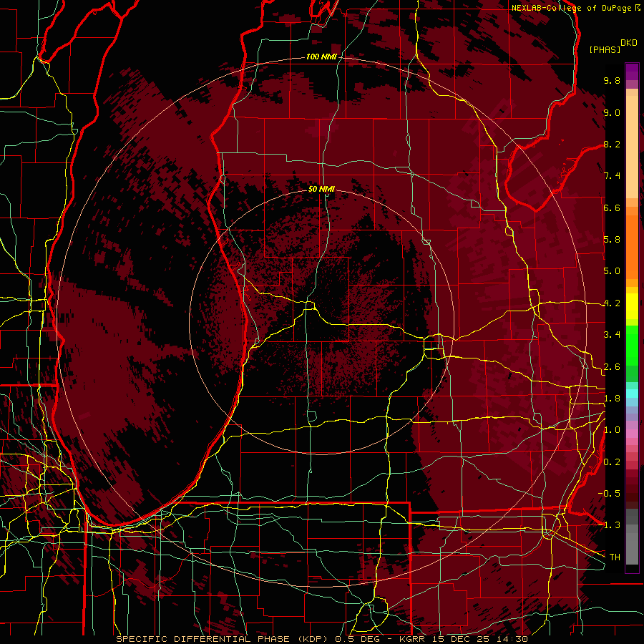The width and height of the screenshot is (644, 644).
Task: Click the 'DKD' label above the color scale
Action: (x=629, y=43)
